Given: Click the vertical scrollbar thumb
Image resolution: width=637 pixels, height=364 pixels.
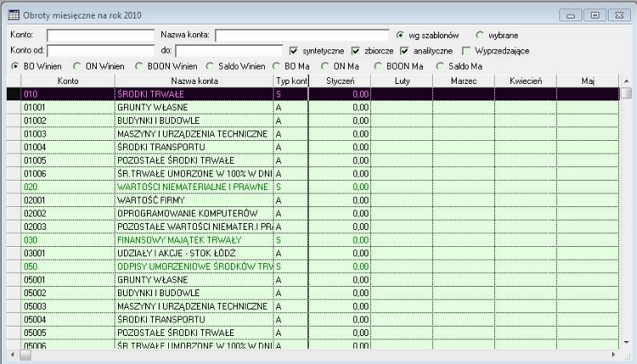Looking at the screenshot, I should pyautogui.click(x=626, y=93).
